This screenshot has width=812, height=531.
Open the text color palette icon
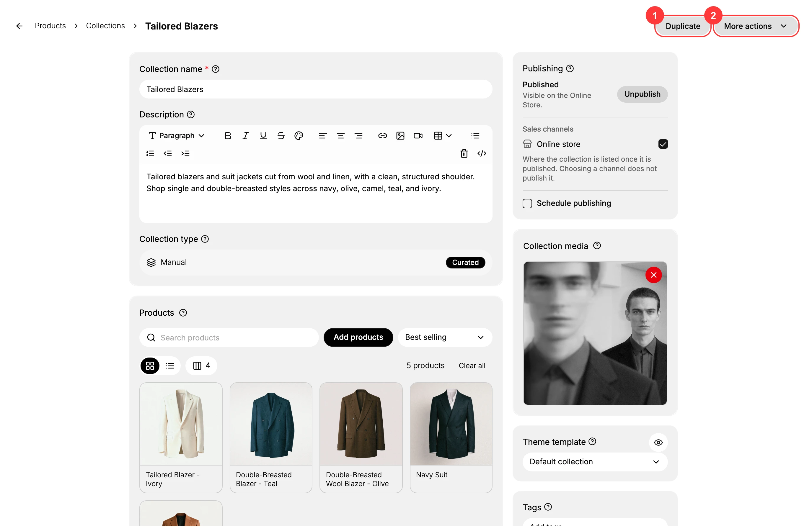(x=299, y=136)
